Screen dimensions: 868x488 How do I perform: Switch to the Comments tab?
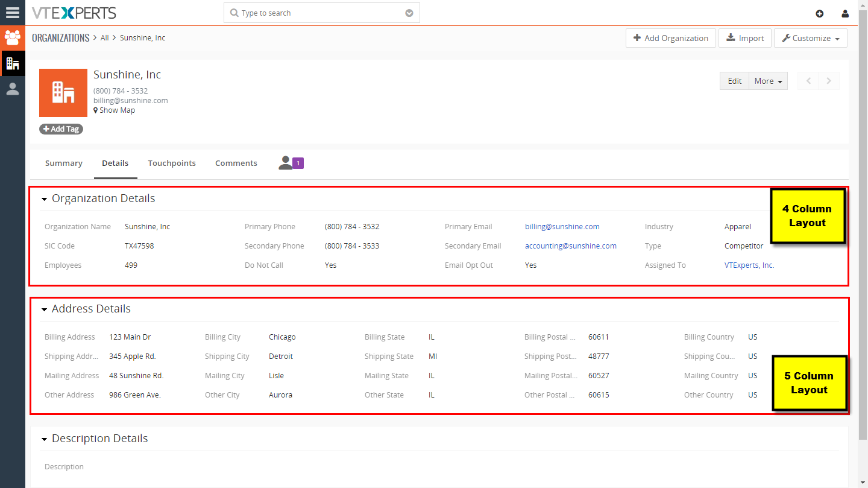[236, 163]
